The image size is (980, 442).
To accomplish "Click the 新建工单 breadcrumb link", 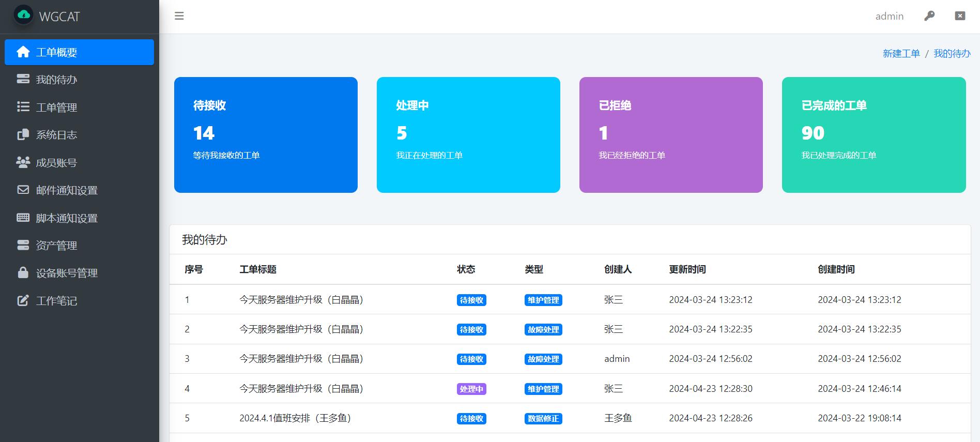I will pos(901,54).
